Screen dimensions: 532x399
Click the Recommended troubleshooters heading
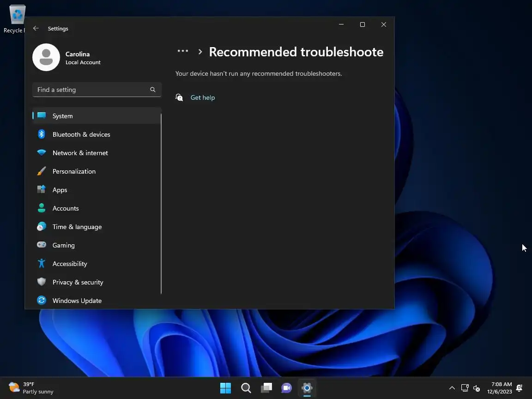(x=296, y=52)
